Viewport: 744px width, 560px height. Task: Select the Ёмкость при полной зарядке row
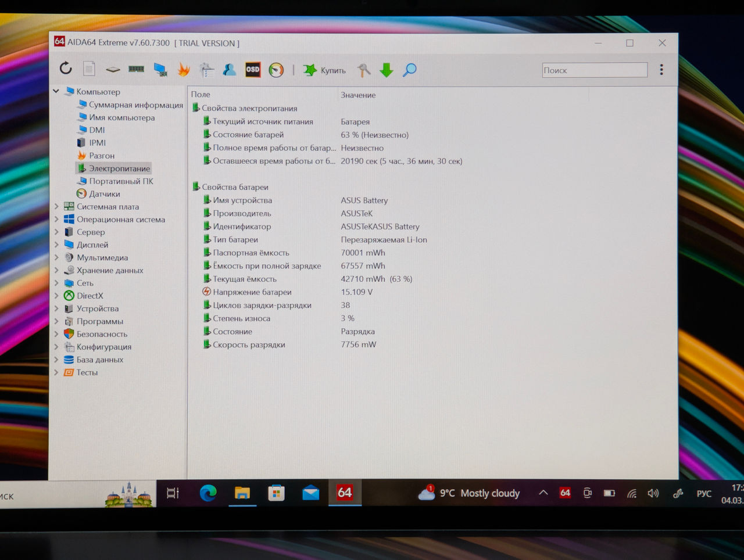pyautogui.click(x=433, y=265)
